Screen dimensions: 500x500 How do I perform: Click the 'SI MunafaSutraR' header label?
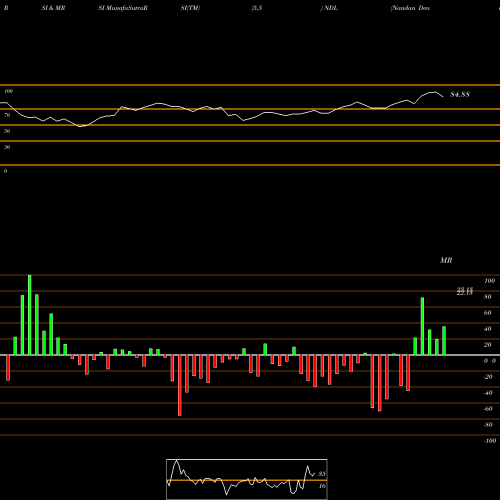(123, 8)
